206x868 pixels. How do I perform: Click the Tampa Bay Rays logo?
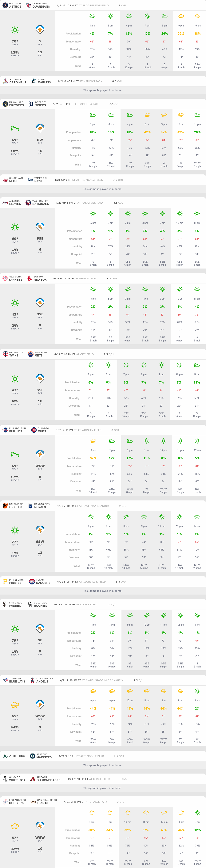[30, 180]
